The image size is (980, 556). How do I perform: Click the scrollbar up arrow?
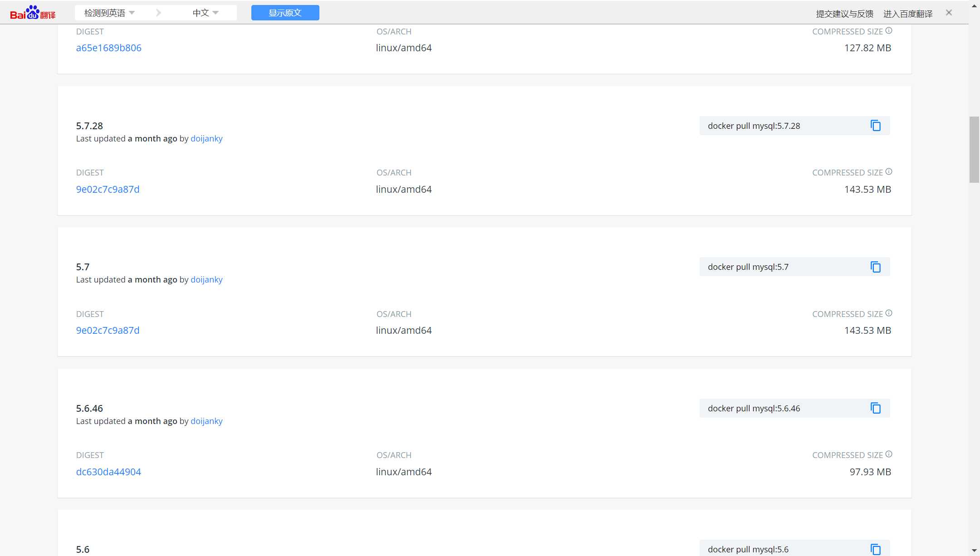tap(974, 6)
